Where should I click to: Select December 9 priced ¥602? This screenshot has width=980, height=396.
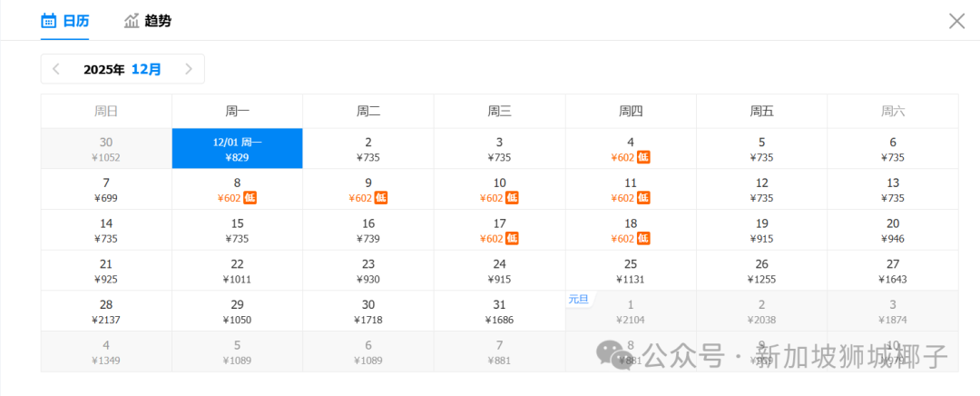(367, 190)
